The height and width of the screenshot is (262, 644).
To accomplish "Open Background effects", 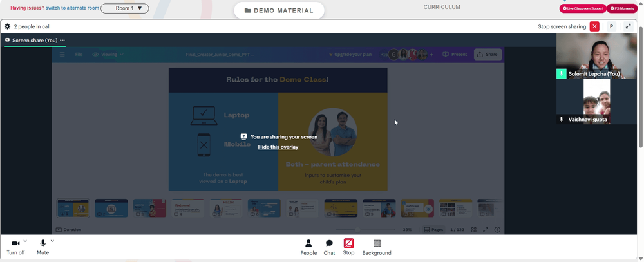I will click(x=377, y=248).
